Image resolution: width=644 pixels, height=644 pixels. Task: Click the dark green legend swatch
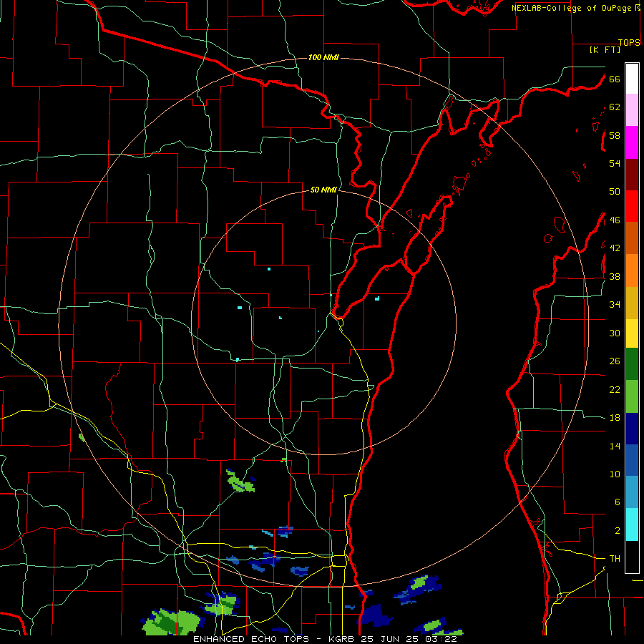click(632, 364)
